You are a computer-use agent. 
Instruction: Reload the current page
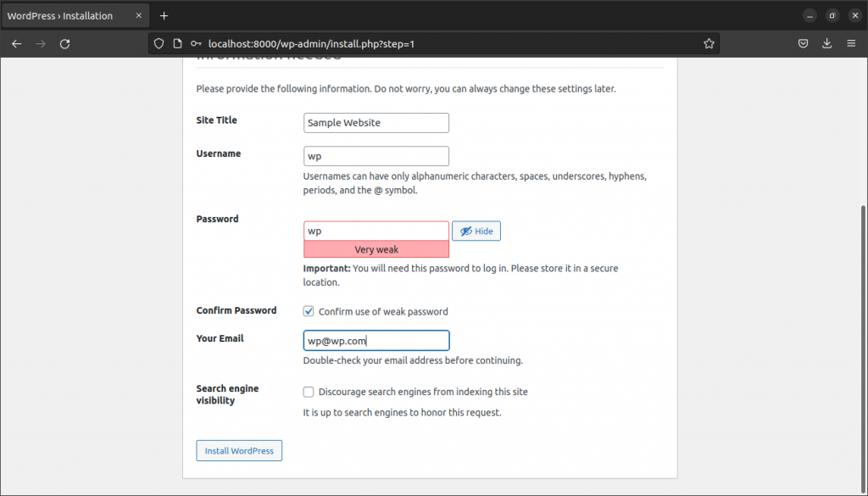[64, 44]
